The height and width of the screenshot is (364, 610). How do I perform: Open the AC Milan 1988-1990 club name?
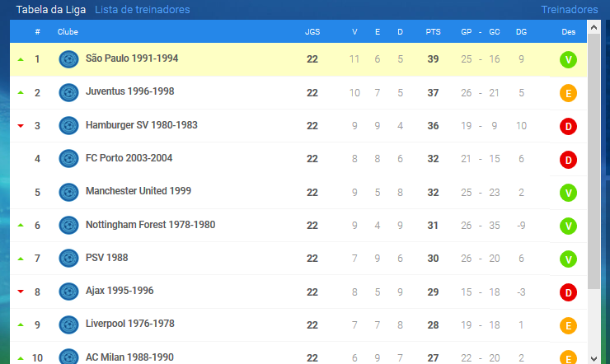tap(129, 357)
